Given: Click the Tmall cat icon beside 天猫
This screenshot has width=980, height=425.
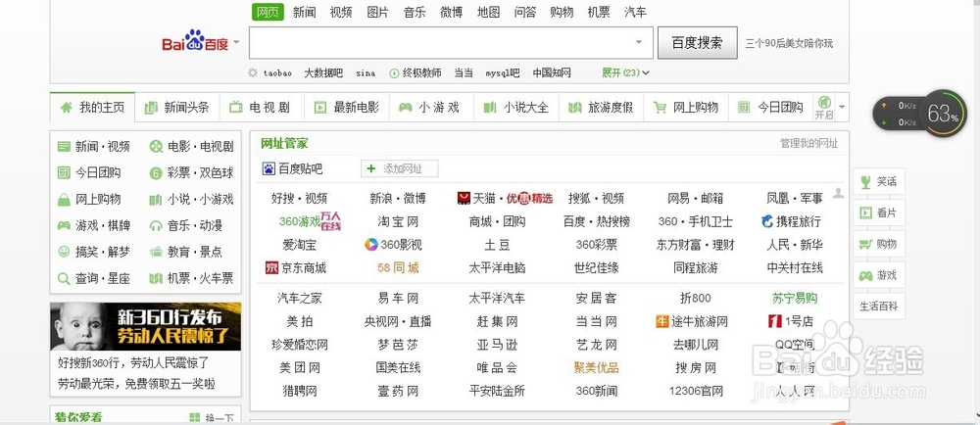Looking at the screenshot, I should pos(464,199).
